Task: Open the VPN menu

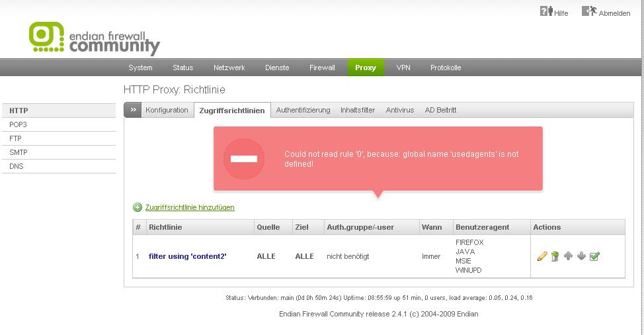Action: pyautogui.click(x=403, y=68)
